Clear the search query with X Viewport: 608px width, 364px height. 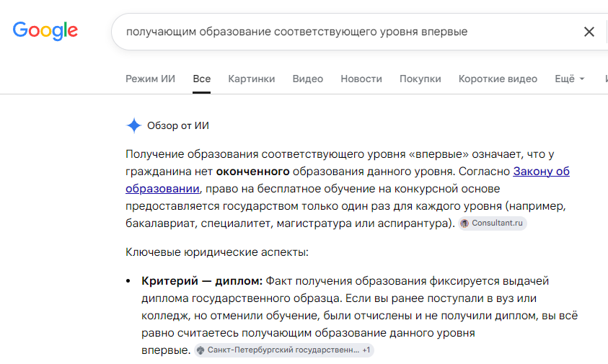(589, 32)
